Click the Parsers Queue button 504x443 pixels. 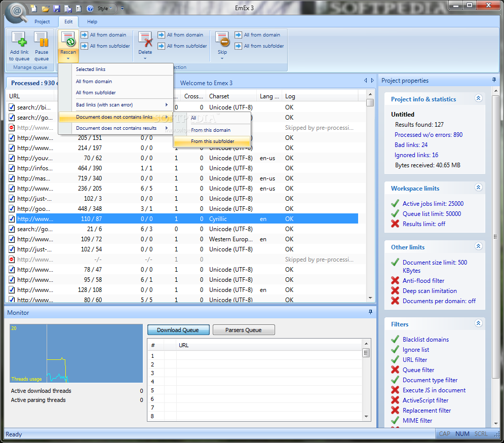point(243,330)
